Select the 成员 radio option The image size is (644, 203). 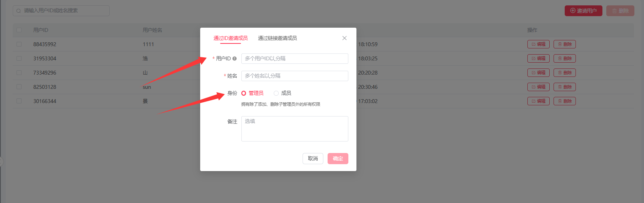tap(276, 93)
